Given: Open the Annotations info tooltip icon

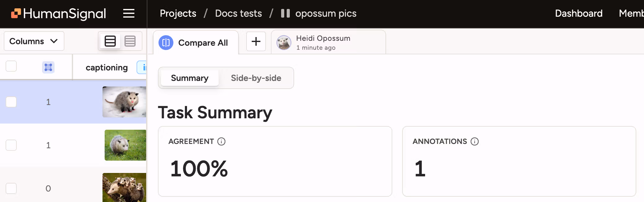Looking at the screenshot, I should tap(474, 141).
